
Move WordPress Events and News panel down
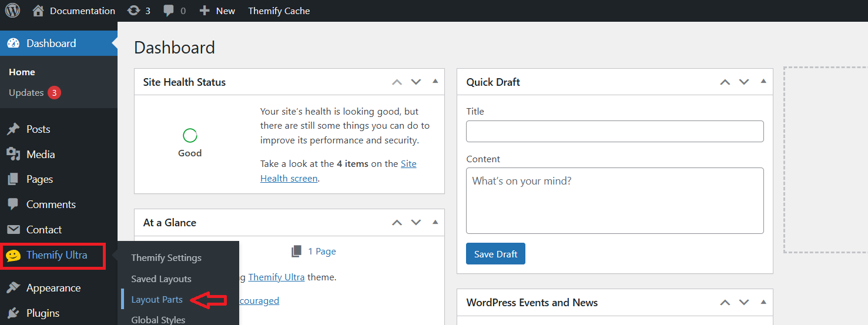pyautogui.click(x=744, y=303)
